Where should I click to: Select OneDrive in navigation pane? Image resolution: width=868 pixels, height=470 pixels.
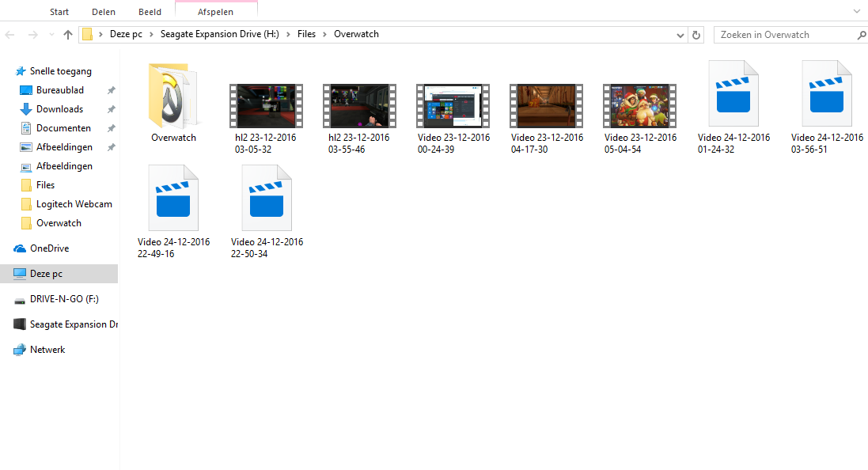click(50, 248)
